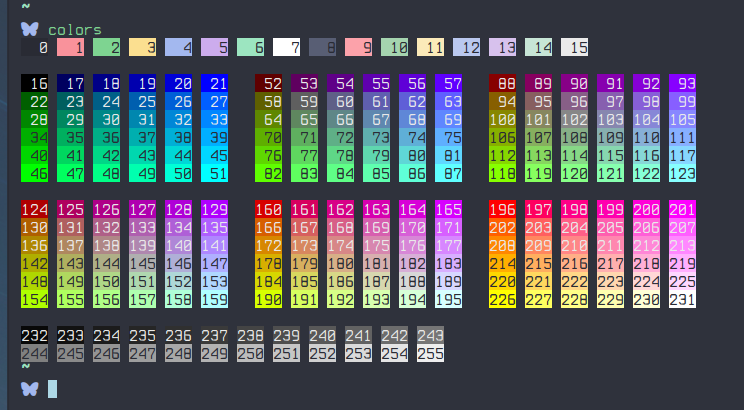Click the magenta cell 201
744x410 pixels.
tap(683, 209)
